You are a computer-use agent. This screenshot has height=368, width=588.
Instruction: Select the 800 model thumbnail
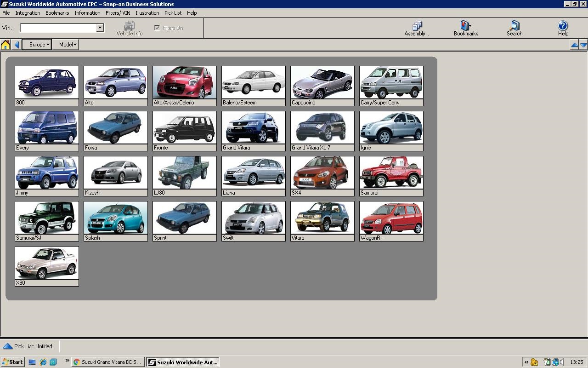click(47, 86)
